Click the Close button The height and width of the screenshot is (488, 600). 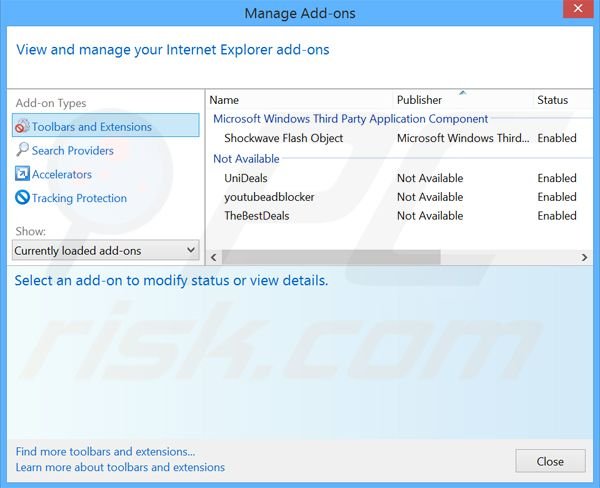550,461
